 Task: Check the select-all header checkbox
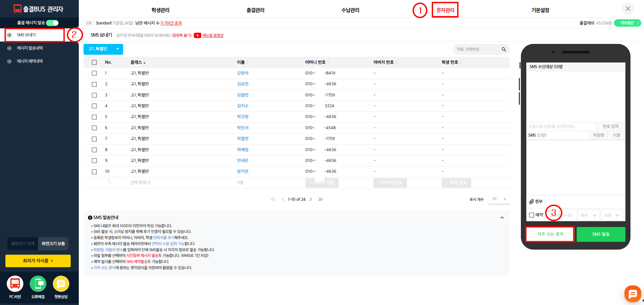coord(94,62)
